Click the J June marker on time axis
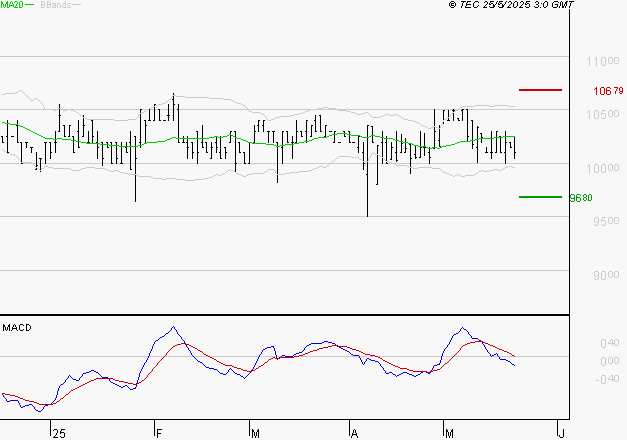The height and width of the screenshot is (440, 627). pyautogui.click(x=562, y=433)
